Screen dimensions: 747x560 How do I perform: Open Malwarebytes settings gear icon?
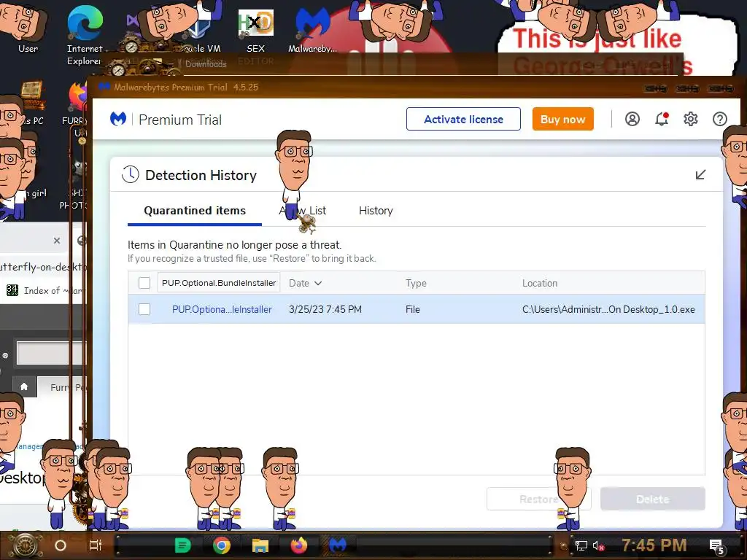[x=690, y=119]
